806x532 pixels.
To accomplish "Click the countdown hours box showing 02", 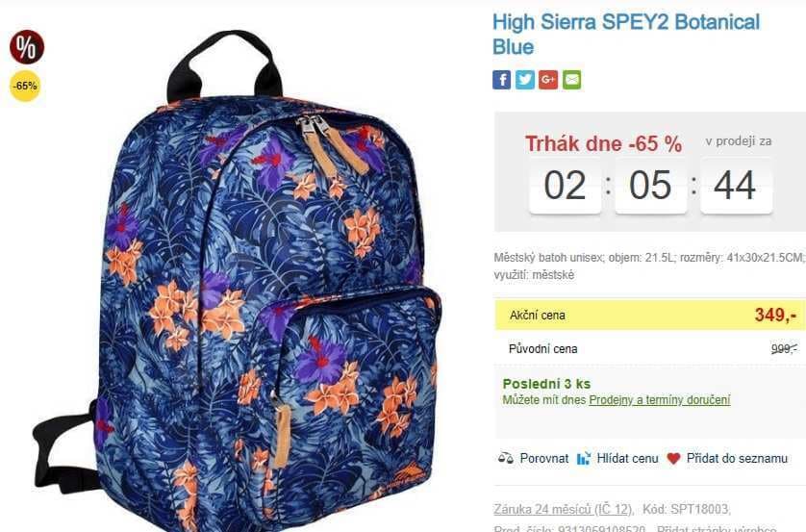I will point(565,186).
